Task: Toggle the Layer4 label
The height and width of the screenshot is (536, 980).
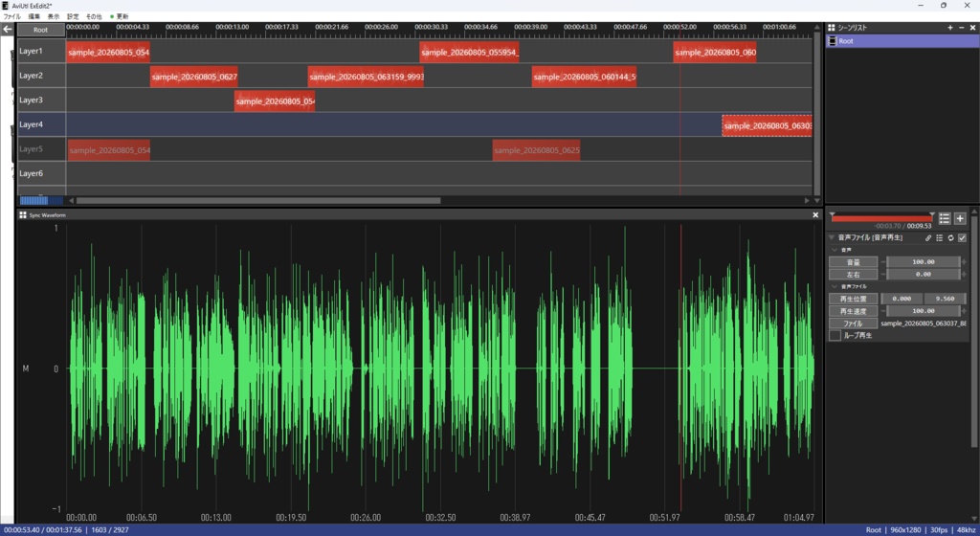Action: (x=31, y=124)
